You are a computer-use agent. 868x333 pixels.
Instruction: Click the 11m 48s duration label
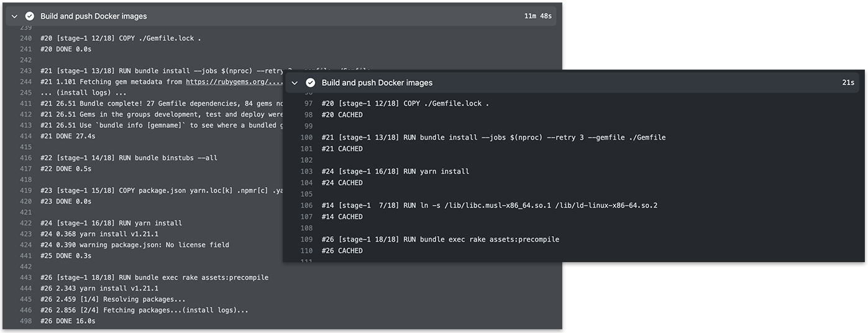537,16
